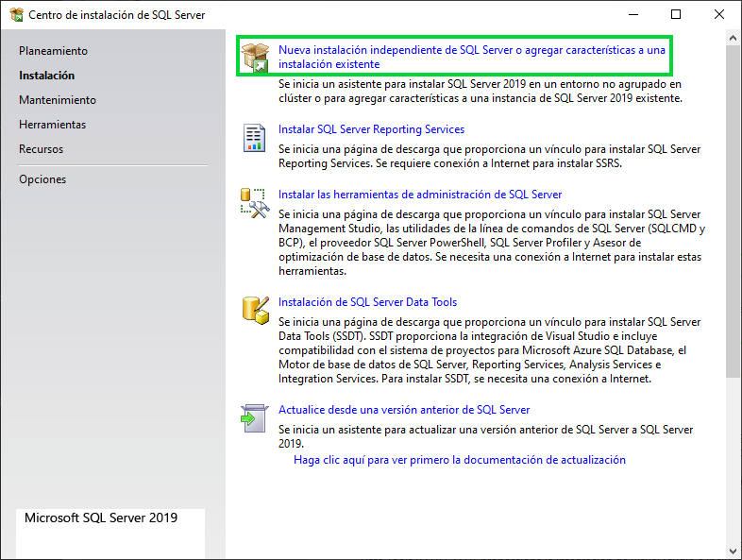Open Planeamiento section in the sidebar

coord(53,51)
